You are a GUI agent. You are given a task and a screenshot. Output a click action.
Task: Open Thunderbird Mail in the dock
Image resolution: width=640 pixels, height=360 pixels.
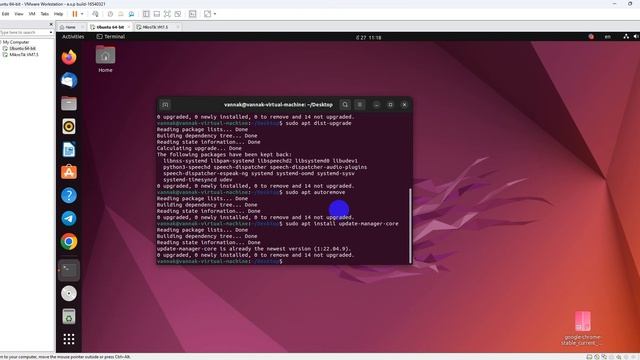(x=69, y=80)
